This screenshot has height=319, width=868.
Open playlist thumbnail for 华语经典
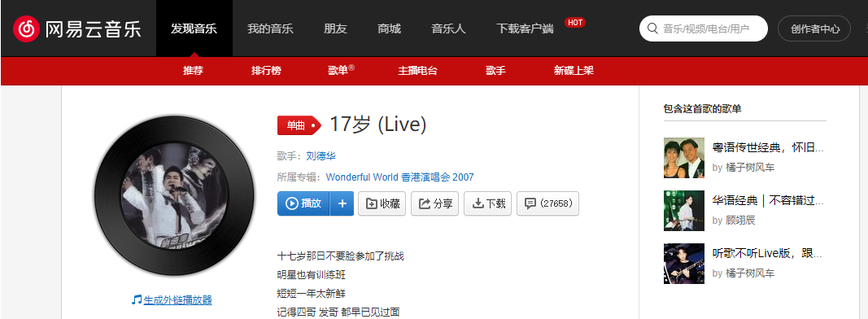(683, 211)
